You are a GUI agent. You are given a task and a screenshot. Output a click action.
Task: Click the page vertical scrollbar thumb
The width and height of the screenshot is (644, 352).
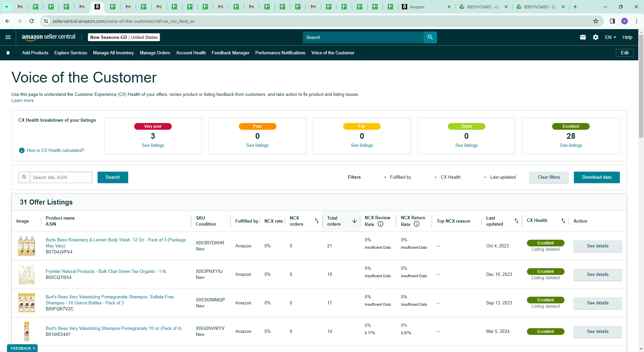[641, 85]
